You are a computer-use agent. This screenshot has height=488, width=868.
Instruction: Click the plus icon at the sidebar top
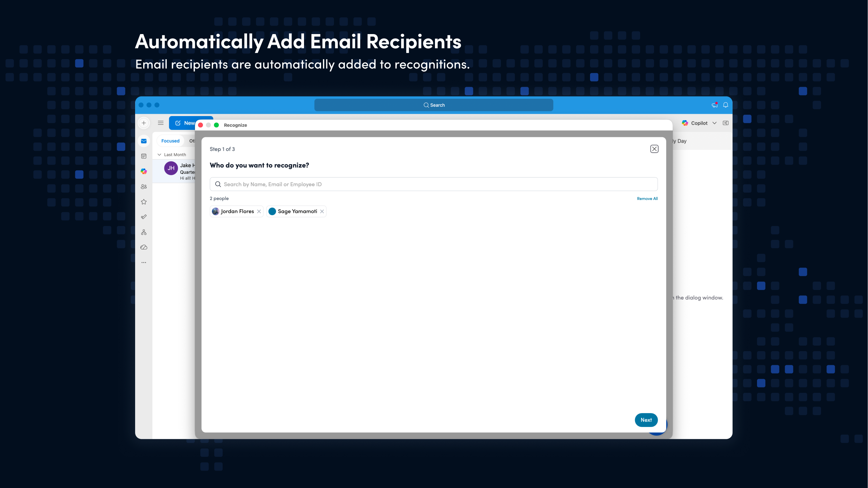144,123
